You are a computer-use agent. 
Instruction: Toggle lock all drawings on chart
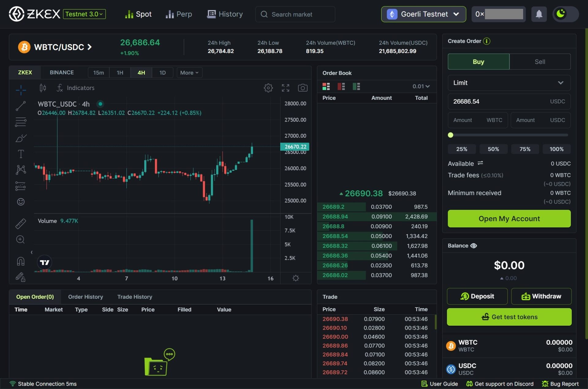point(21,277)
